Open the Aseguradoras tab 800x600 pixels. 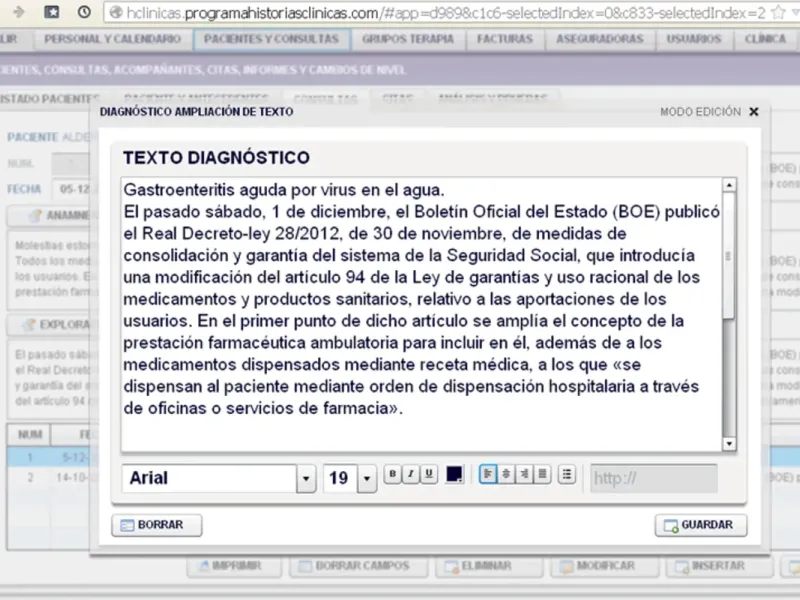(x=600, y=39)
